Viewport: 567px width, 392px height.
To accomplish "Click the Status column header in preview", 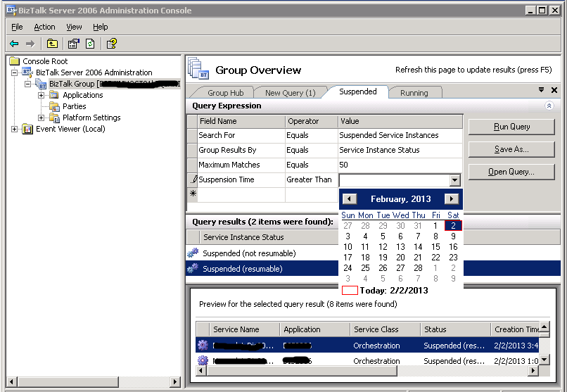I will pyautogui.click(x=455, y=329).
